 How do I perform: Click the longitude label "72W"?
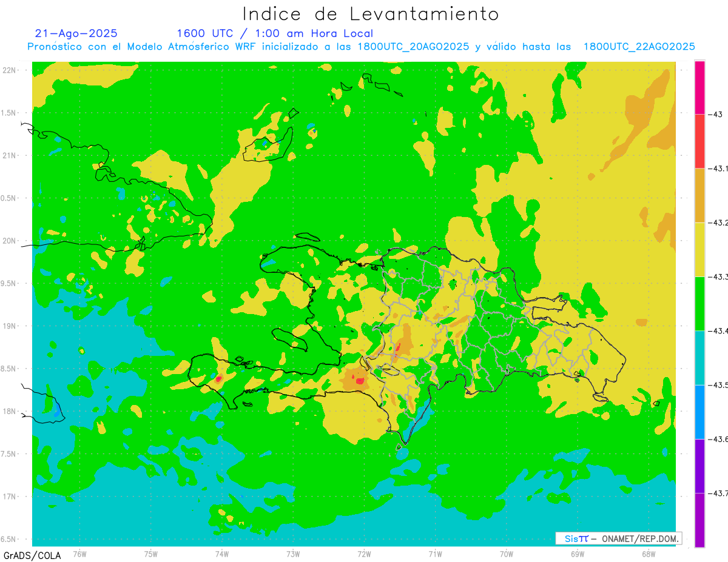364,554
